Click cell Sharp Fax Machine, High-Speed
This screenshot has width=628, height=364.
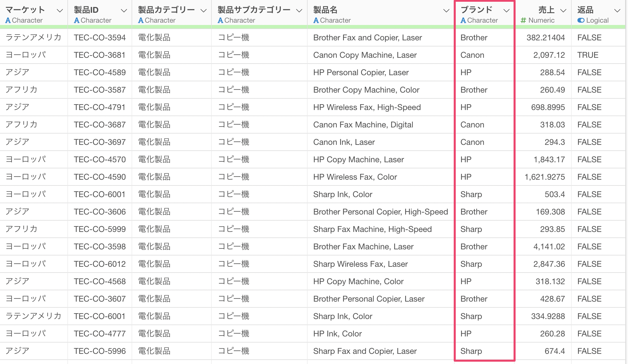coord(372,229)
